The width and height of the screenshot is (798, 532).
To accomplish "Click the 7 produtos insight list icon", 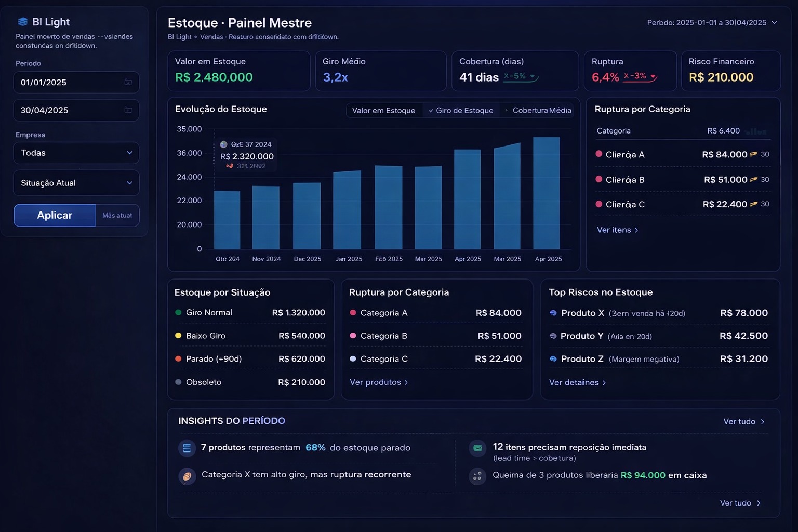I will [x=187, y=448].
